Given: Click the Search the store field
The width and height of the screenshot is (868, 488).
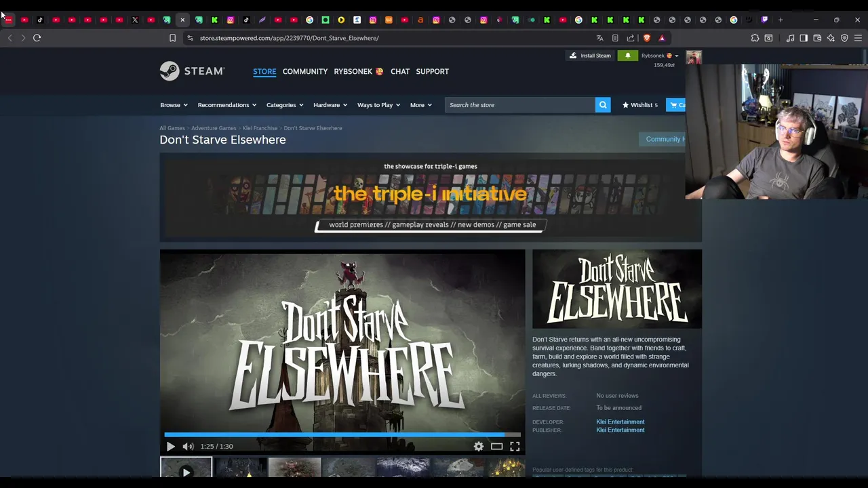Looking at the screenshot, I should (519, 105).
